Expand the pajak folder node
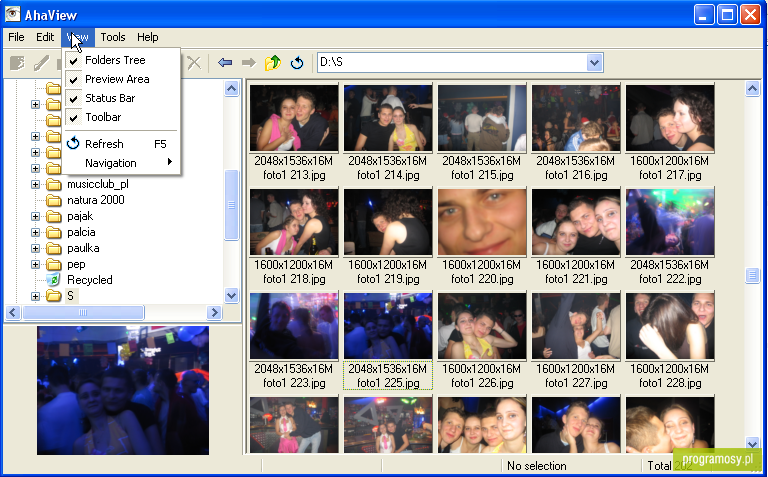The image size is (768, 477). (35, 216)
